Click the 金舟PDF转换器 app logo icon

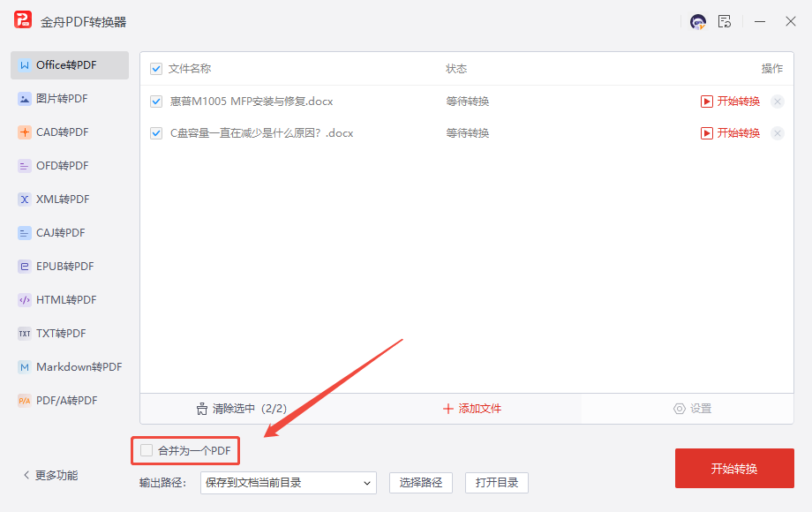[22, 19]
